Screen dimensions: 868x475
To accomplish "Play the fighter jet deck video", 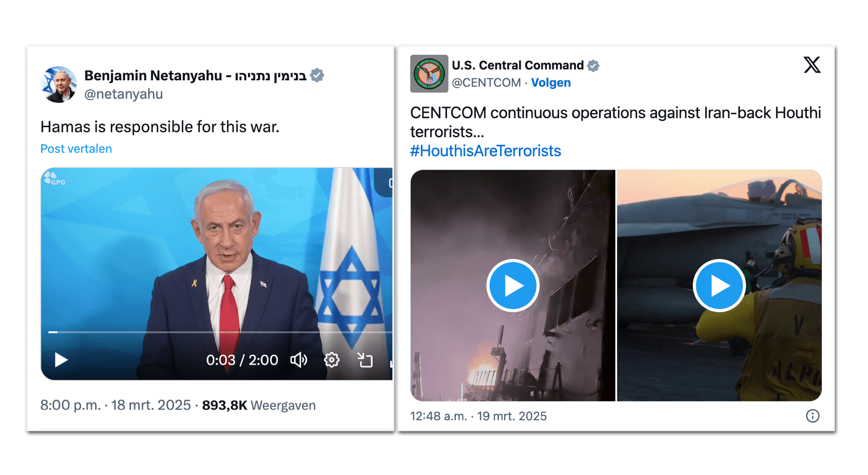I will click(719, 285).
